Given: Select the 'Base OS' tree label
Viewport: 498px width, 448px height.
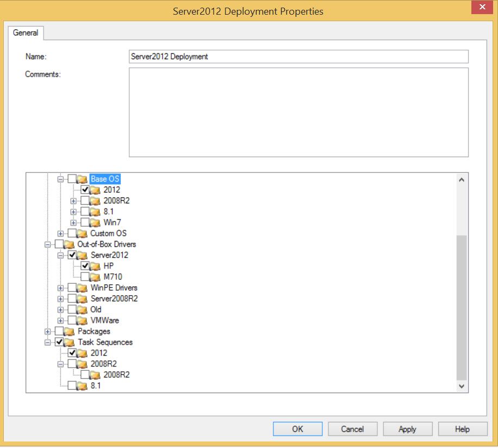Looking at the screenshot, I should tap(105, 179).
